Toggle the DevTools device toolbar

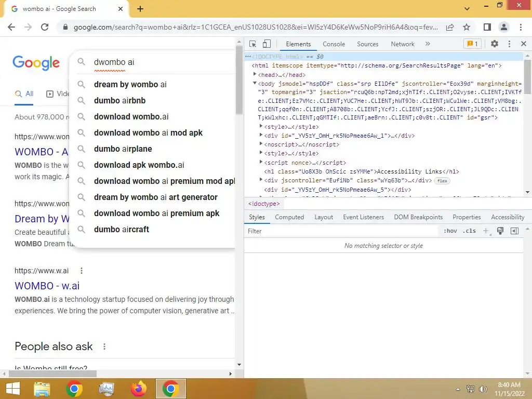(x=267, y=44)
